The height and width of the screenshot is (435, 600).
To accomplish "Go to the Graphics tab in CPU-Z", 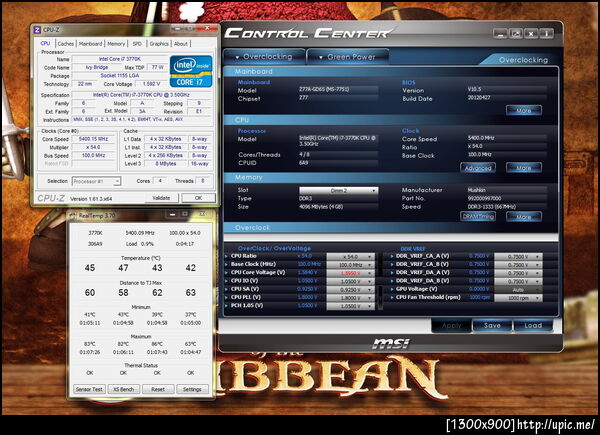I will click(x=159, y=44).
